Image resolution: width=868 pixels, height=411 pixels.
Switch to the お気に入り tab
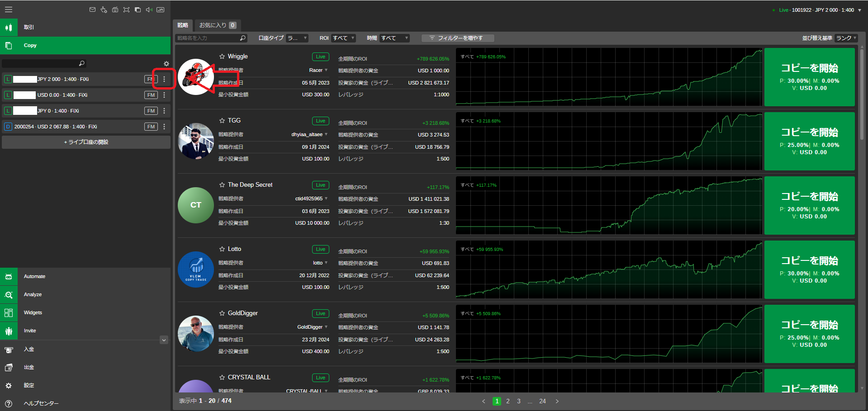218,25
